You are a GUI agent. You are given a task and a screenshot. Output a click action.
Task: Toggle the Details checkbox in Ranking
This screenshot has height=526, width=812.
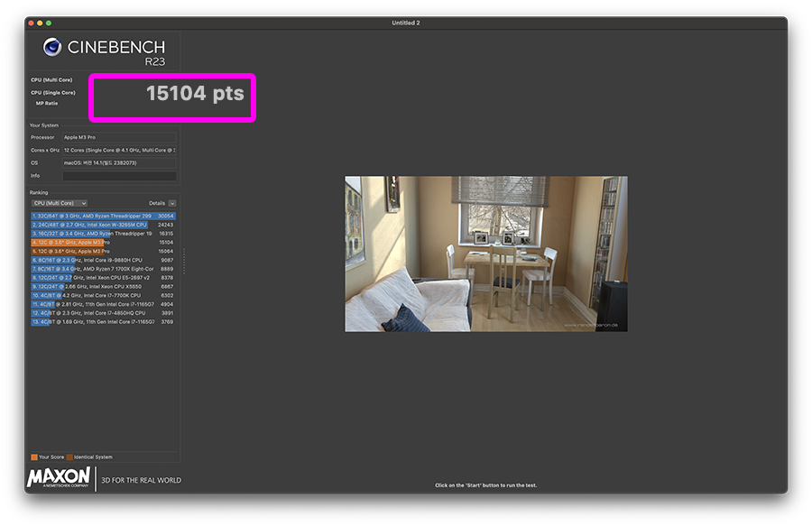click(x=172, y=204)
